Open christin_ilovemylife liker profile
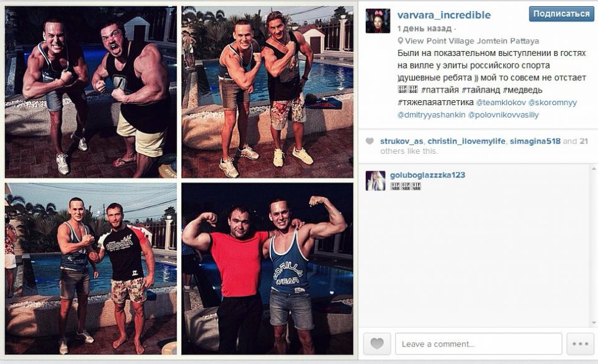 [x=467, y=141]
